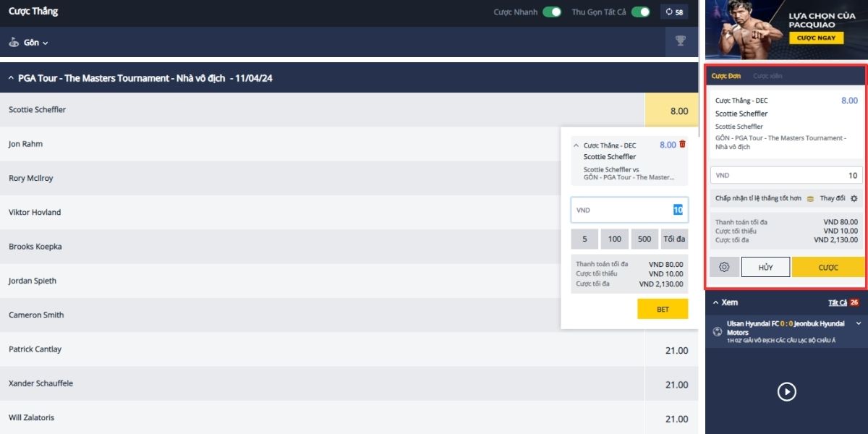Click the soccer ball icon of the Ulsan match

pyautogui.click(x=717, y=332)
